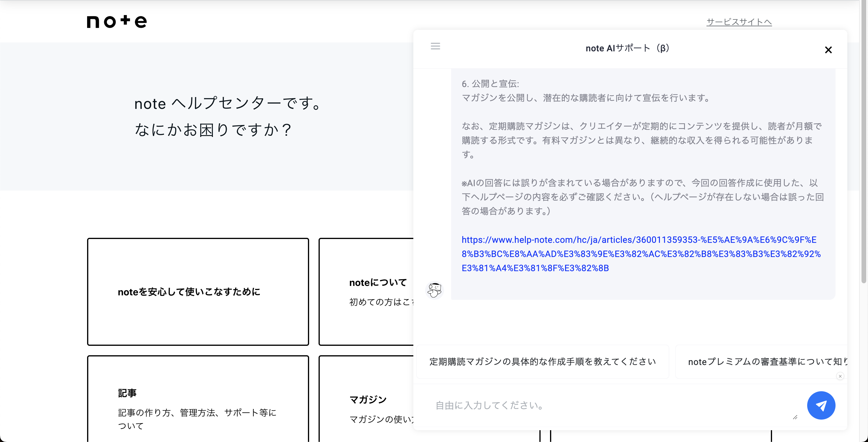This screenshot has height=442, width=868.
Task: Open the 記事 category card
Action: (x=198, y=399)
